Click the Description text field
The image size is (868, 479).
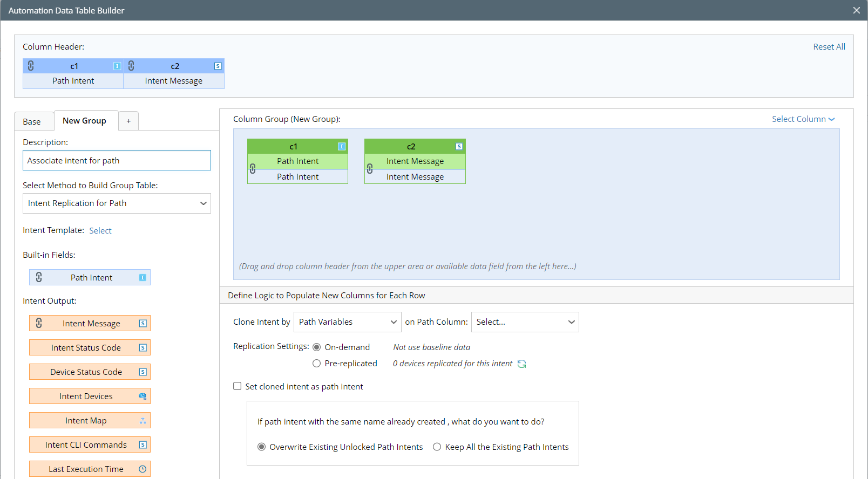(x=117, y=160)
